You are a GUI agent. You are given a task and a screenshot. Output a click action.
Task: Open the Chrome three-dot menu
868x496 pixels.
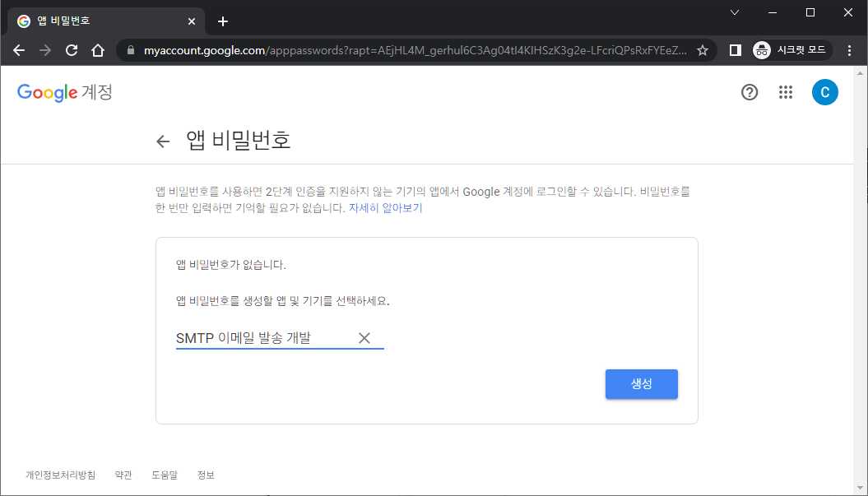(850, 50)
